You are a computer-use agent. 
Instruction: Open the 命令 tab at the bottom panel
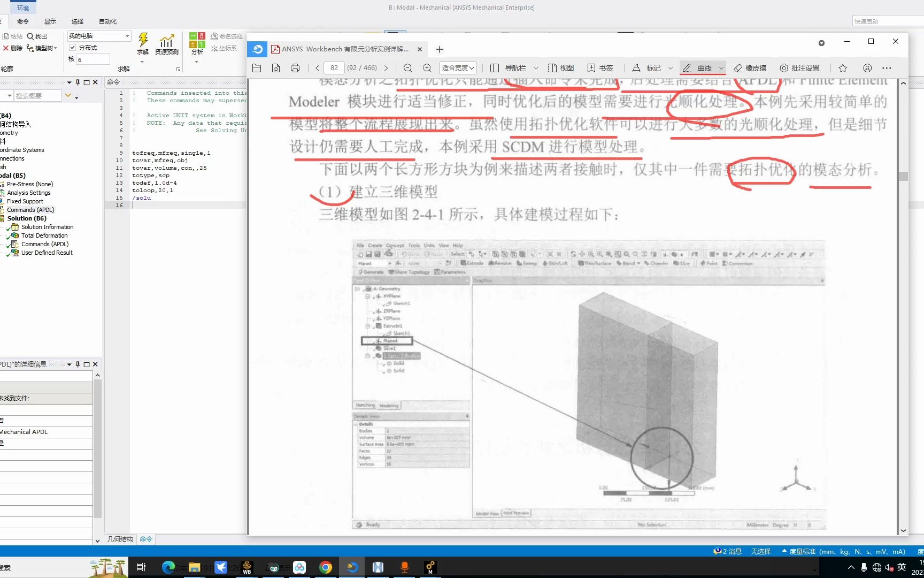coord(145,539)
